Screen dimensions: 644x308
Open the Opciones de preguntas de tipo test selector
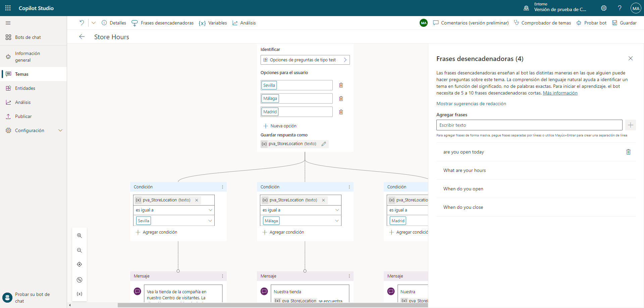305,60
